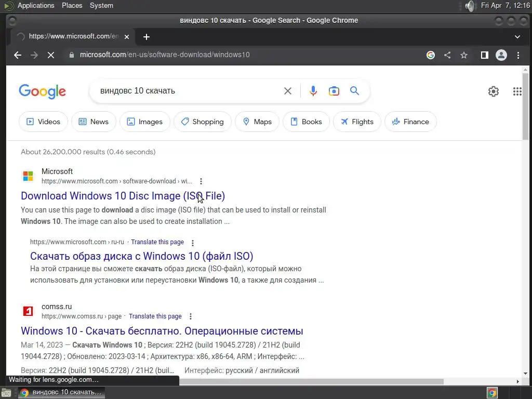Switch to the Shopping results tab
532x399 pixels.
pyautogui.click(x=203, y=122)
